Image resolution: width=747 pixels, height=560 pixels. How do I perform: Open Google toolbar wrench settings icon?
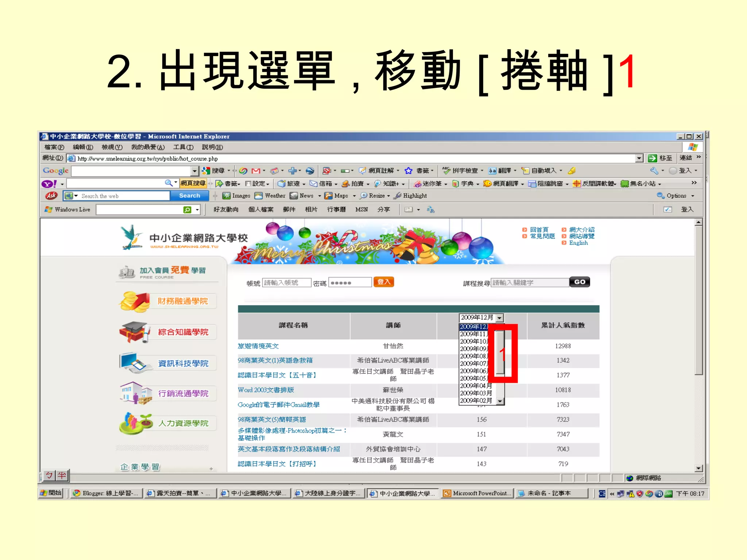coord(654,171)
